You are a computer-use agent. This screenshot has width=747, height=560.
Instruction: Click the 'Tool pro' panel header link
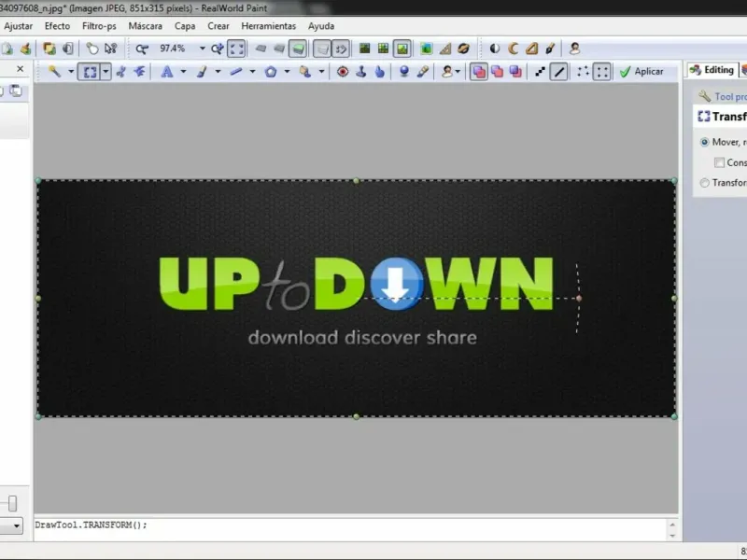(x=730, y=97)
